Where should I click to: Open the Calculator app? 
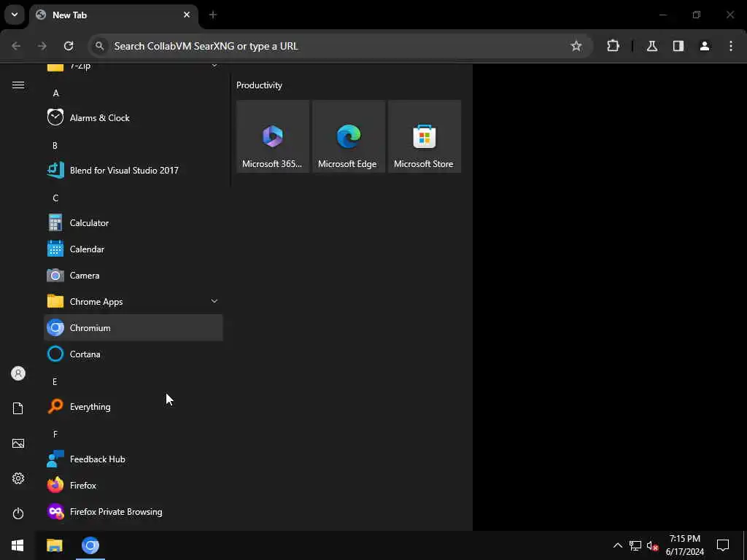point(133,223)
